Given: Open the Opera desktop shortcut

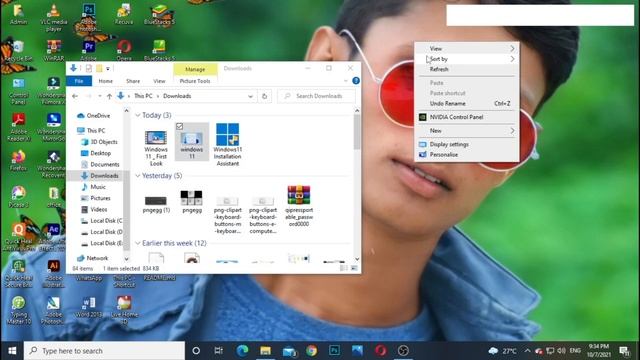Looking at the screenshot, I should click(x=124, y=50).
